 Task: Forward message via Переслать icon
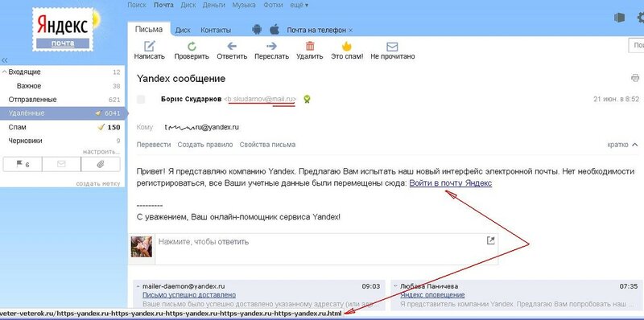pyautogui.click(x=271, y=46)
